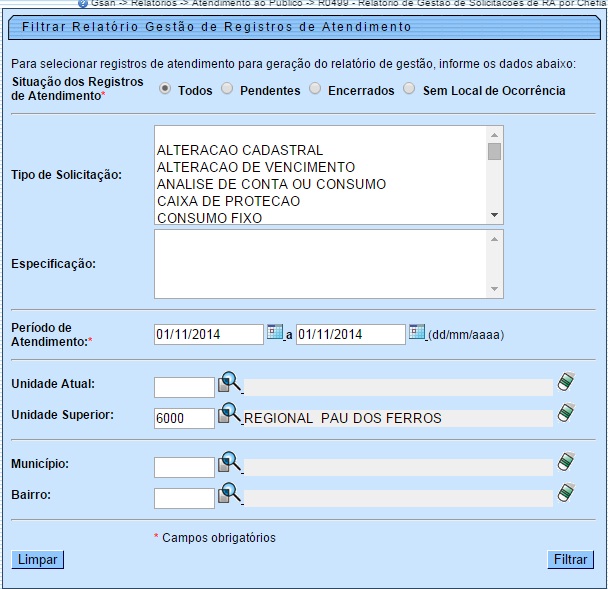The width and height of the screenshot is (608, 589).
Task: Select ALTERACAO CADASTRAL in the list
Action: tap(240, 150)
